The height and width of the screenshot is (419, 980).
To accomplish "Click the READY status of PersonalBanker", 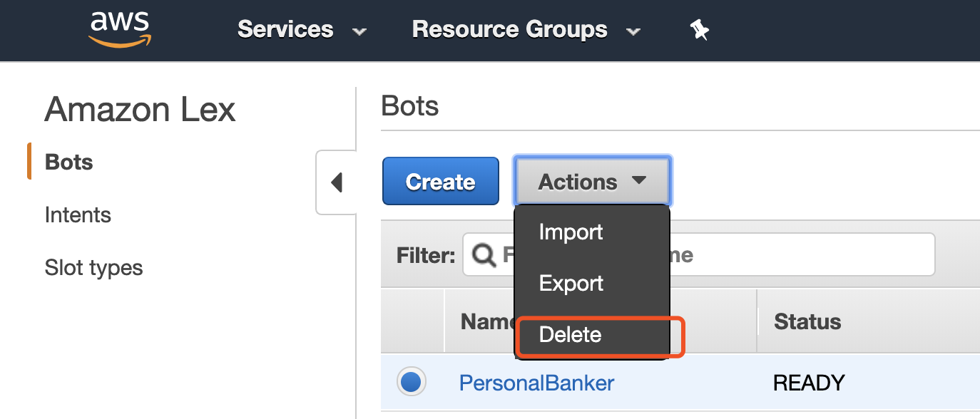I will click(x=809, y=383).
